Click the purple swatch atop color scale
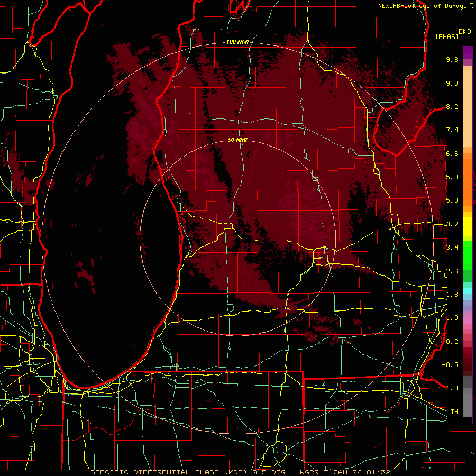The height and width of the screenshot is (476, 476). (x=467, y=53)
